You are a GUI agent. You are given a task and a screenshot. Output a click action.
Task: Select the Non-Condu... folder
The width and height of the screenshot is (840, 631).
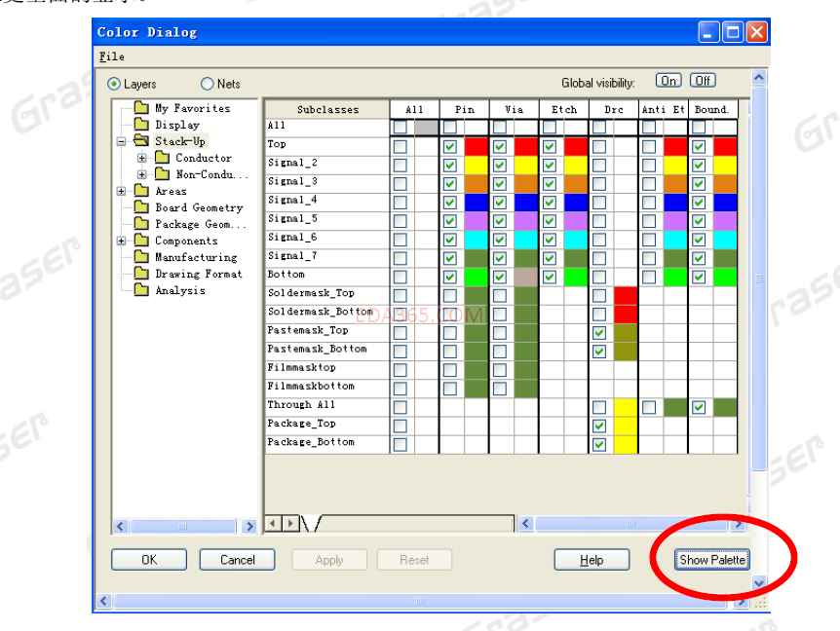[x=202, y=174]
